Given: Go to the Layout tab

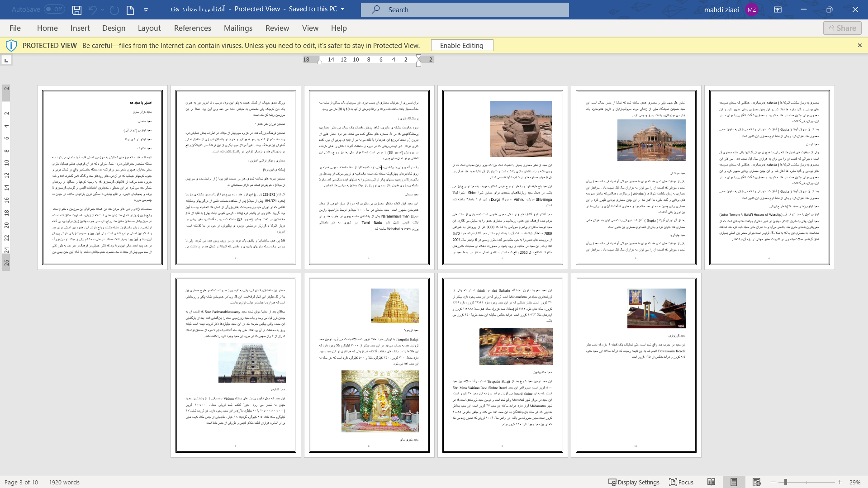Looking at the screenshot, I should pos(149,28).
